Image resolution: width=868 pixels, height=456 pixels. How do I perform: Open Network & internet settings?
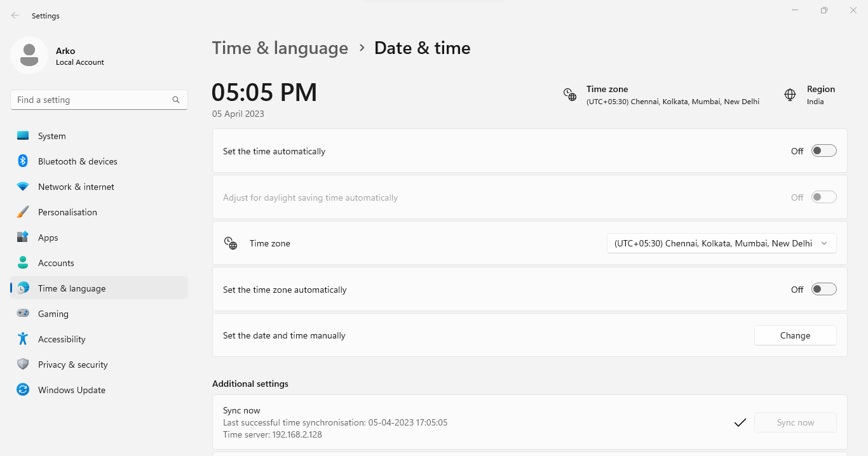pos(99,187)
